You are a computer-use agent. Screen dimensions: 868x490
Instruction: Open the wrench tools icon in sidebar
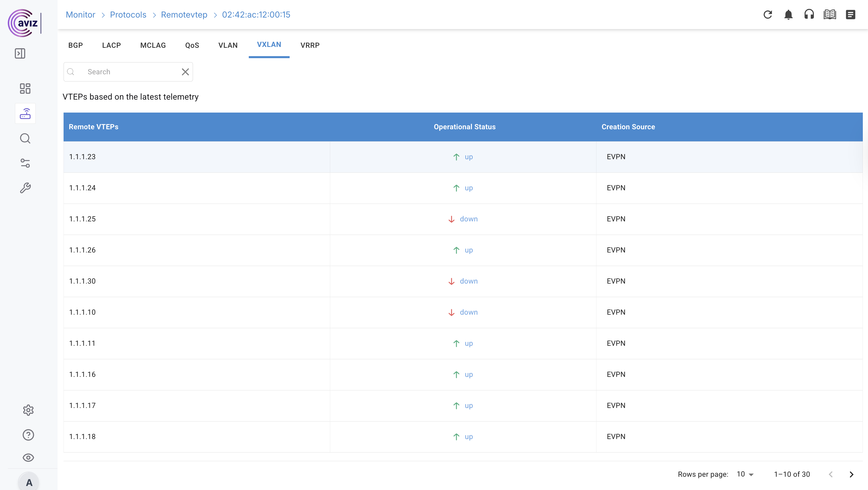tap(25, 188)
